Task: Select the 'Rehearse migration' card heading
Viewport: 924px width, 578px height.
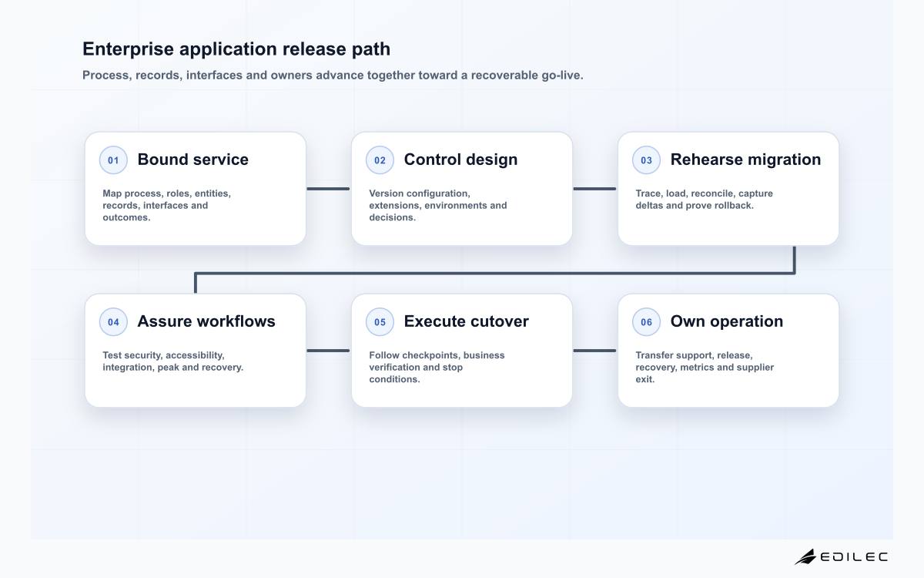Action: (x=745, y=160)
